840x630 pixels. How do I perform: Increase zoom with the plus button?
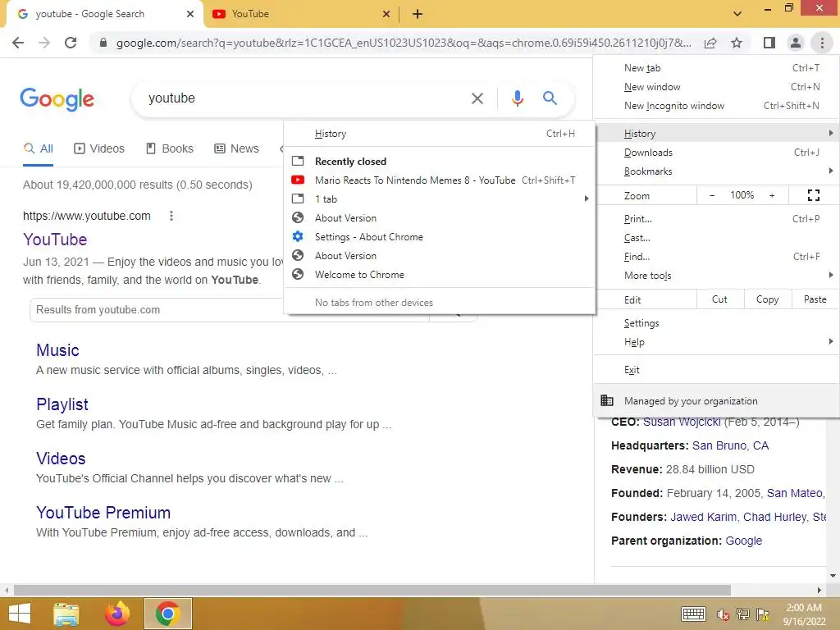click(x=772, y=195)
